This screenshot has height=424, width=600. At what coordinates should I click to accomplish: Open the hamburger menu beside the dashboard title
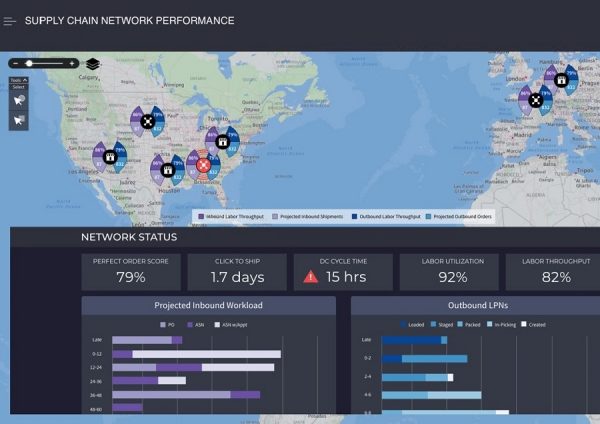[x=10, y=21]
